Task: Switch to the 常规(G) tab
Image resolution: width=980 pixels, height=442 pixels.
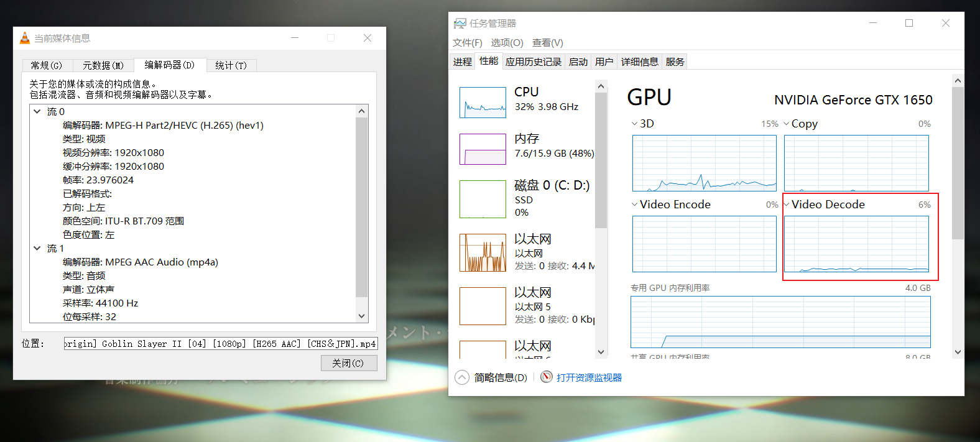Action: click(x=47, y=65)
